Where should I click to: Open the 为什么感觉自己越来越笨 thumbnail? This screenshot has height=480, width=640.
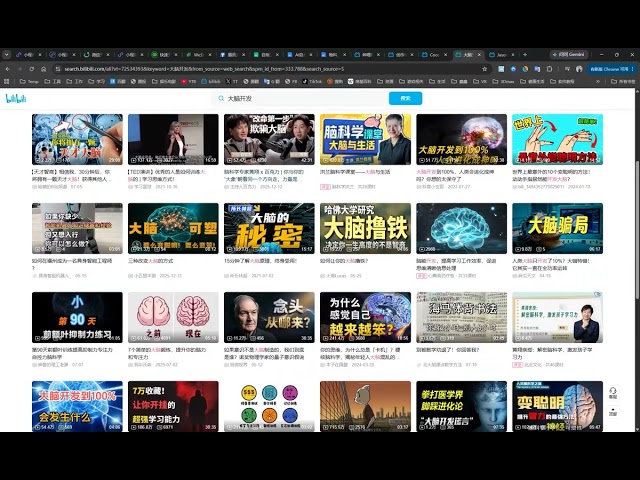[x=365, y=318]
